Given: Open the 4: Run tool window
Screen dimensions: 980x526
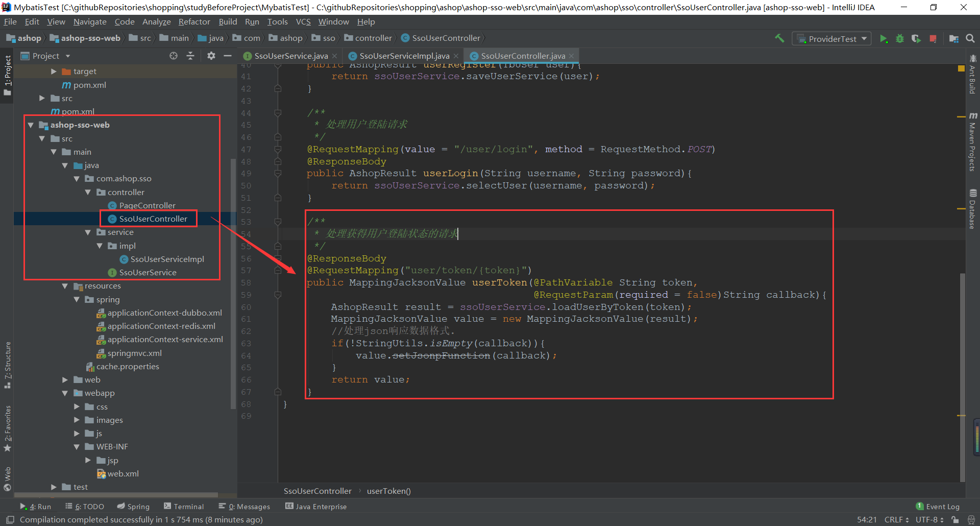Looking at the screenshot, I should click(x=36, y=507).
